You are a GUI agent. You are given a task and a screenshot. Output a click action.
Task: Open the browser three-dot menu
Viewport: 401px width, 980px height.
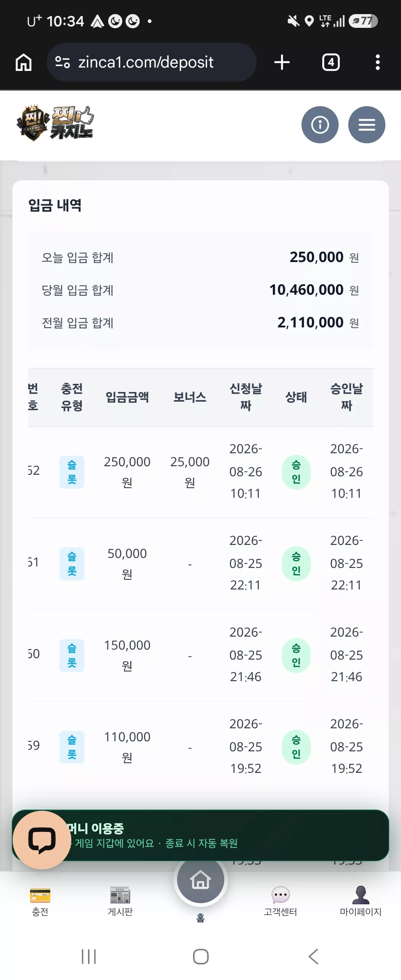pyautogui.click(x=377, y=62)
